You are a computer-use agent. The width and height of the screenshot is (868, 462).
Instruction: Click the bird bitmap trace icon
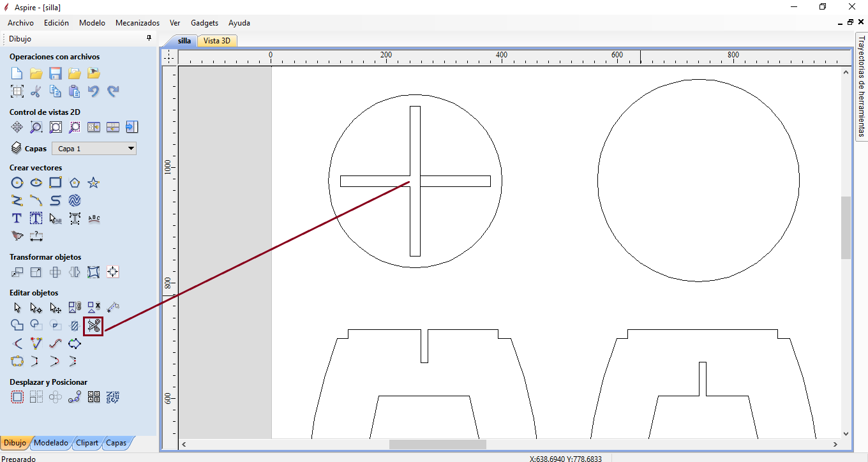(x=17, y=237)
